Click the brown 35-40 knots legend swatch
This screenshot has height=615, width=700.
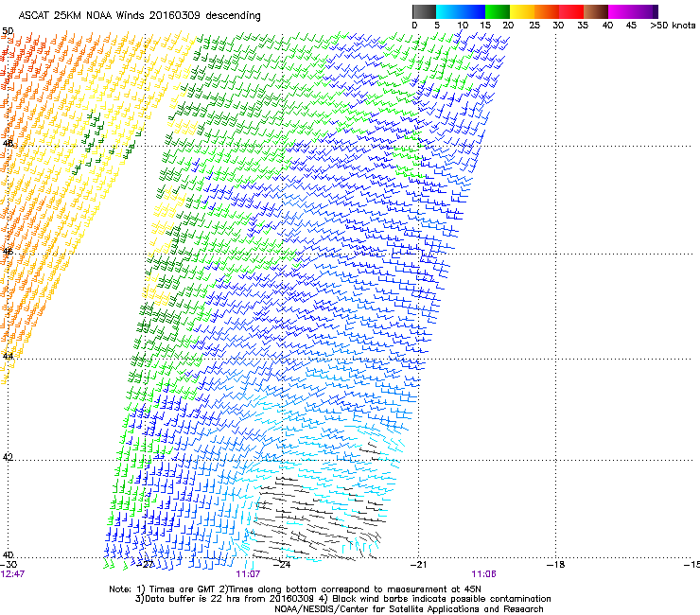596,11
